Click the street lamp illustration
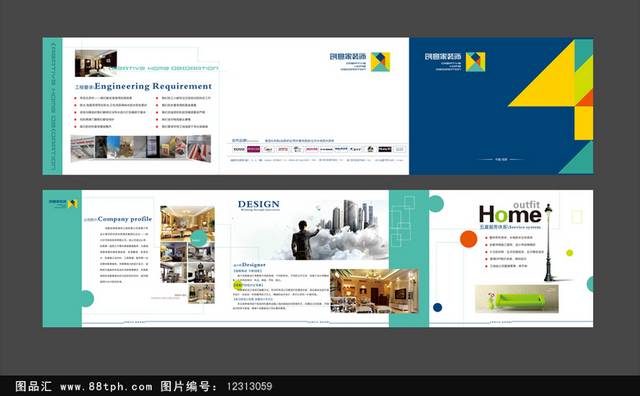This screenshot has width=640, height=396. pos(549,243)
